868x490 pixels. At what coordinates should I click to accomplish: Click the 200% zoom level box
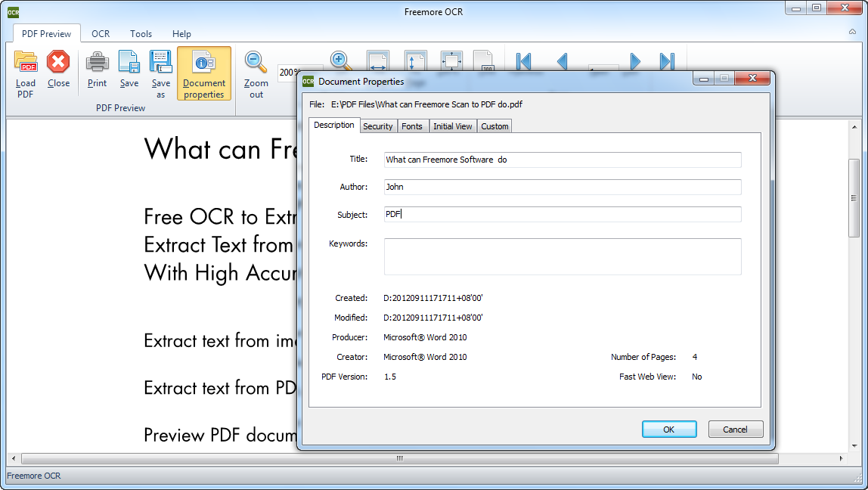[289, 73]
